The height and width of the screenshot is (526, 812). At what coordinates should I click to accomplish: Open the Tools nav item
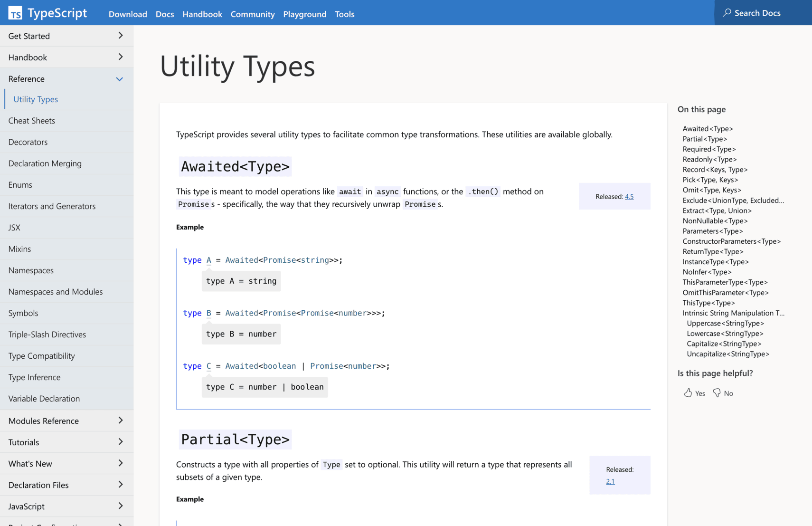click(345, 14)
